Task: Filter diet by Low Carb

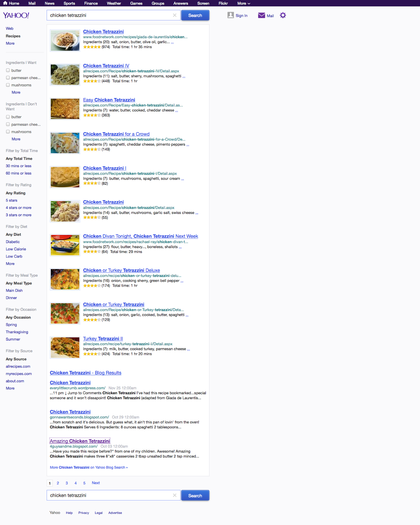Action: 14,257
